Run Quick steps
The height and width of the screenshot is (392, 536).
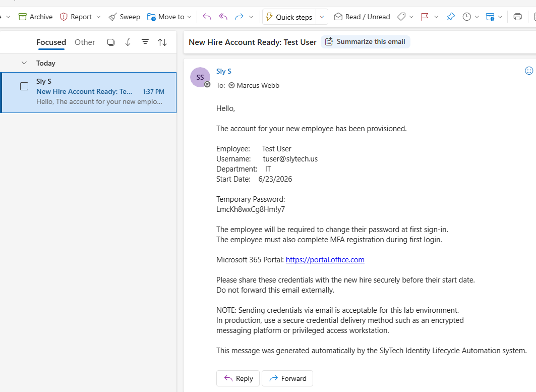click(289, 17)
